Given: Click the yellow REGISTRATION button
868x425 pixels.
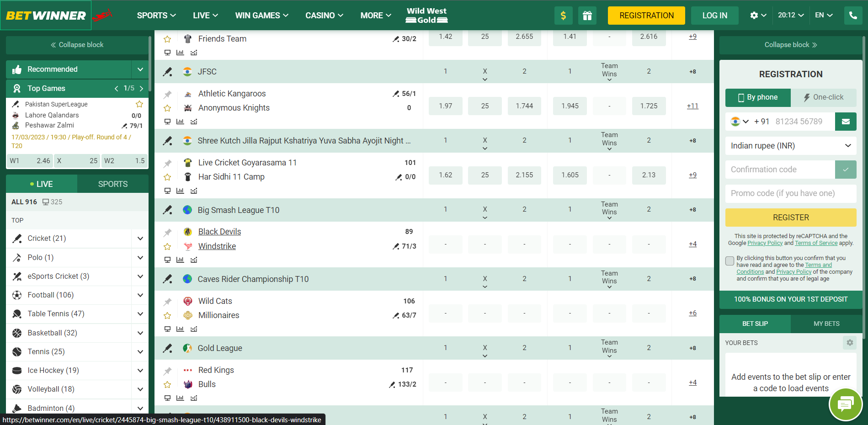Looking at the screenshot, I should tap(646, 16).
